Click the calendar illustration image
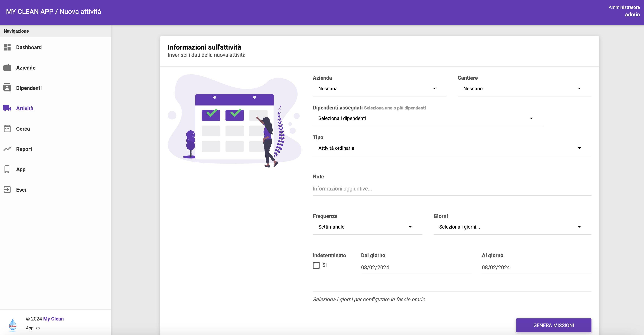Image resolution: width=644 pixels, height=335 pixels. point(234,121)
